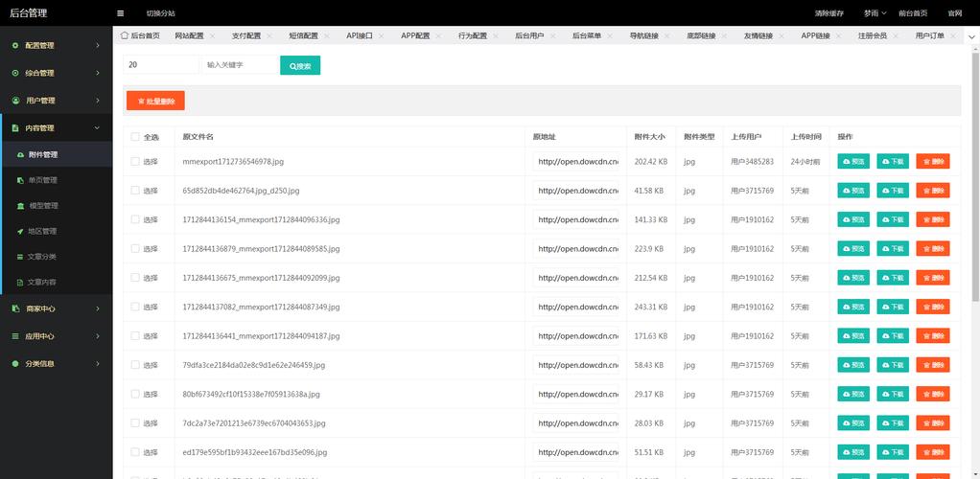Image resolution: width=980 pixels, height=479 pixels.
Task: Close the 后台菜单 tab with its X
Action: click(610, 36)
